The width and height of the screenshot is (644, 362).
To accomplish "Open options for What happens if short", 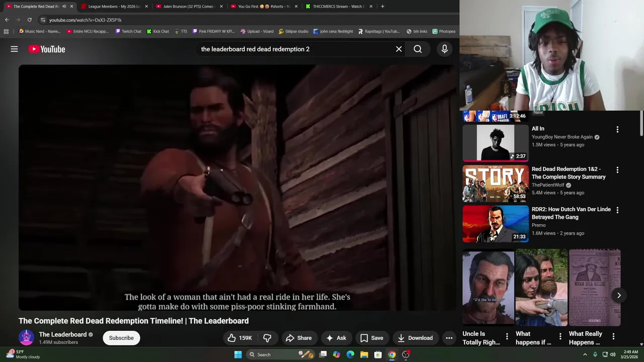I will 560,336.
